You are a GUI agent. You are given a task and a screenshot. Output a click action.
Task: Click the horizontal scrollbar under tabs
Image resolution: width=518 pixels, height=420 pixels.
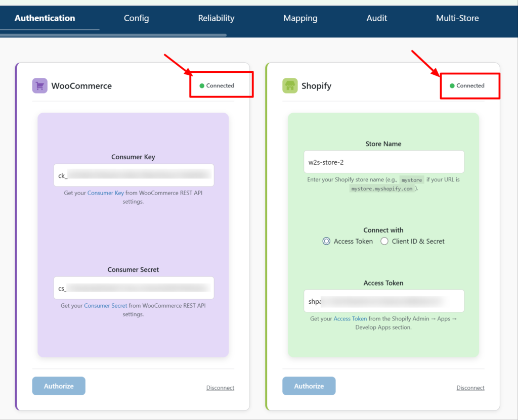point(113,35)
